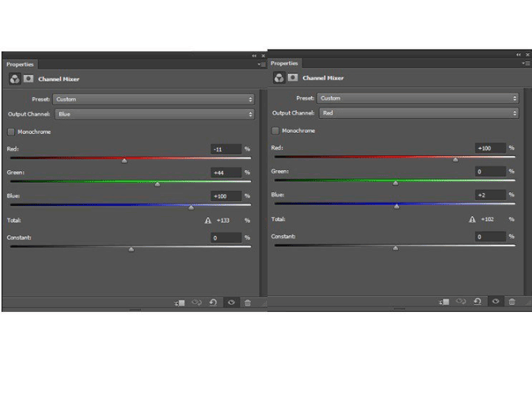The width and height of the screenshot is (532, 399).
Task: Click Constant slider handle in right panel
Action: [396, 249]
